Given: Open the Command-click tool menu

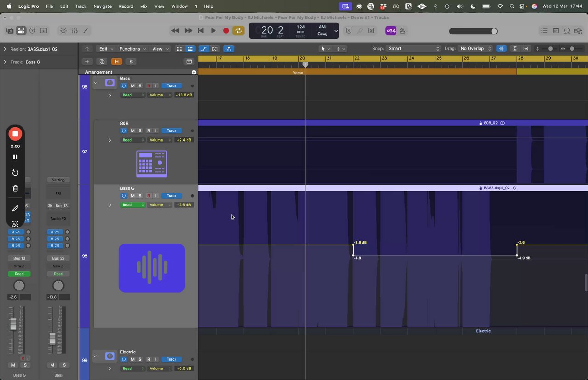Looking at the screenshot, I should (341, 49).
